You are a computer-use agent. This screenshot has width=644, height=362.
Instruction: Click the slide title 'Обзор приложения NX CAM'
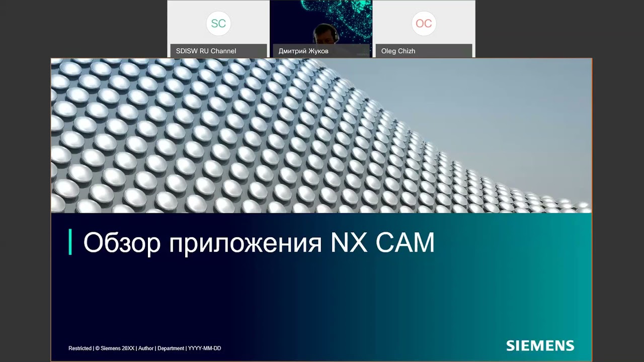pos(259,243)
